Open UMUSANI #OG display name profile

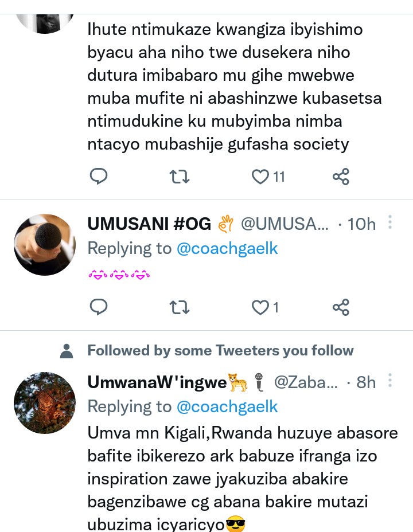(x=149, y=224)
